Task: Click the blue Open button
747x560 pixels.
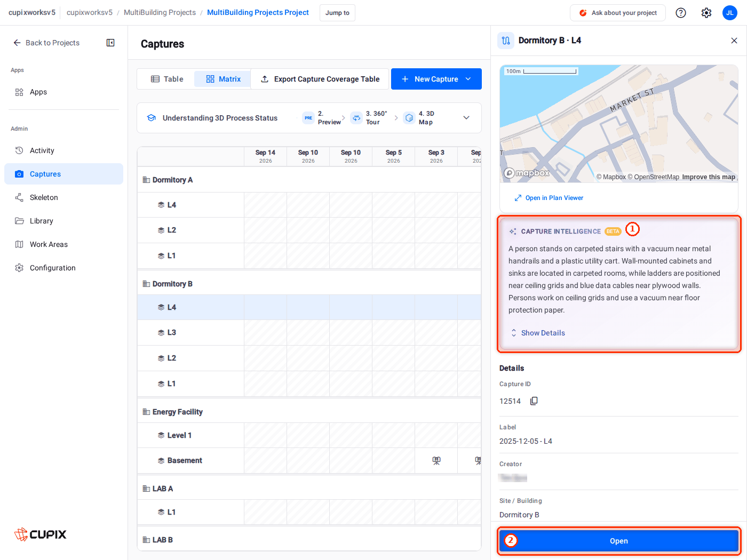Action: click(x=619, y=541)
